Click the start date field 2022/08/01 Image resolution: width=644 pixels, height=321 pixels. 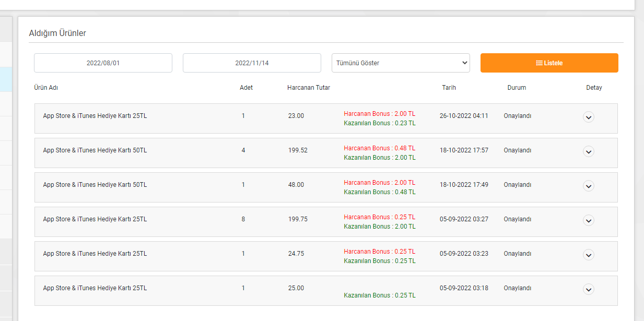103,63
